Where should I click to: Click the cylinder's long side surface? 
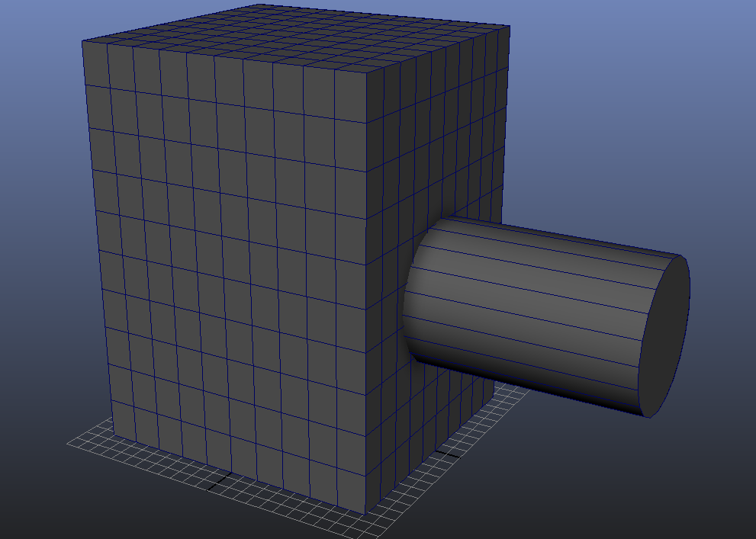pos(534,305)
